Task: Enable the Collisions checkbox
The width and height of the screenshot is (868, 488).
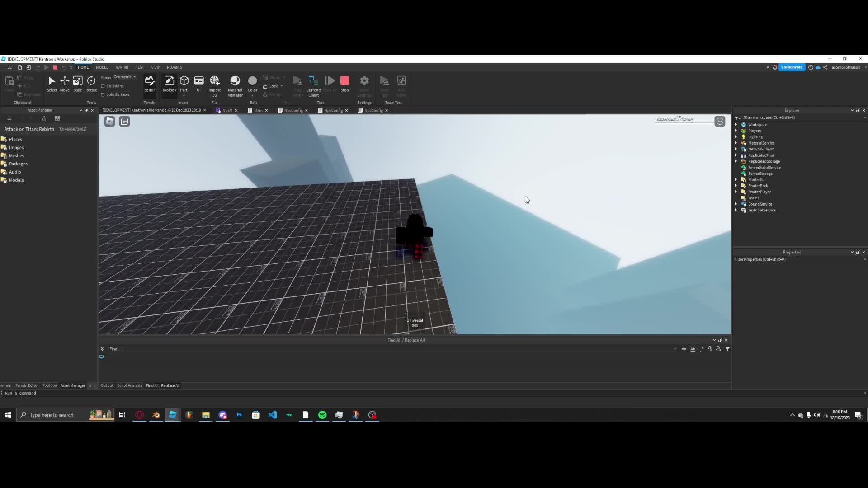Action: point(103,86)
